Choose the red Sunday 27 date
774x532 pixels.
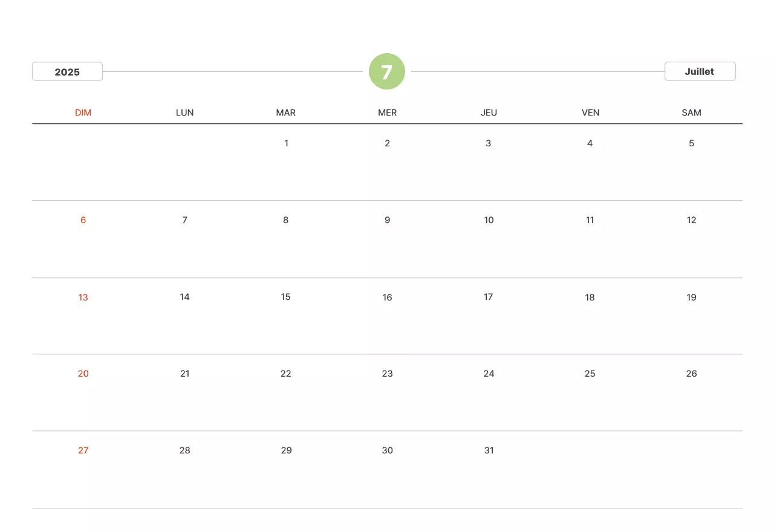pyautogui.click(x=83, y=450)
